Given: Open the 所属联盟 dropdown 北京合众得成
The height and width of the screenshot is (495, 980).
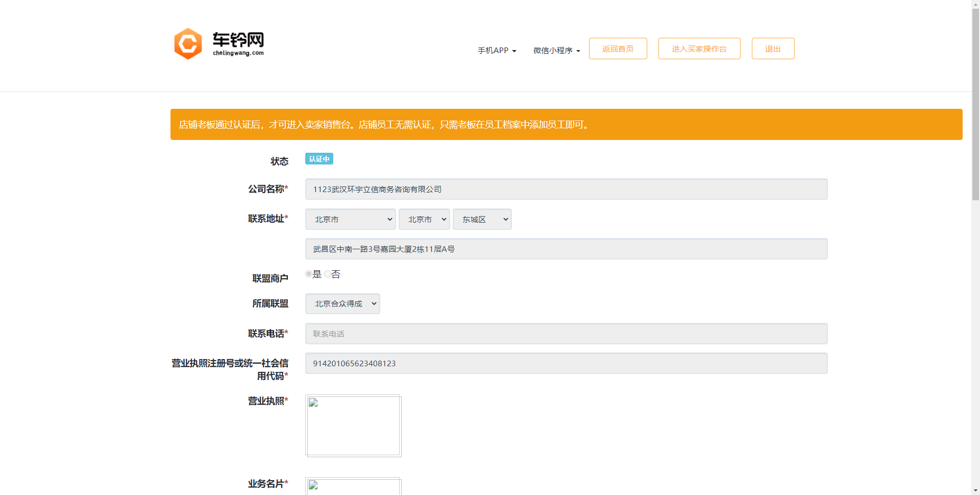Looking at the screenshot, I should pos(342,303).
